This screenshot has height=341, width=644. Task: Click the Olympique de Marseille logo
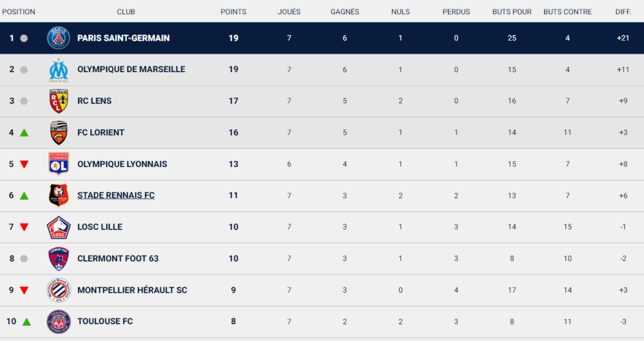[x=59, y=70]
